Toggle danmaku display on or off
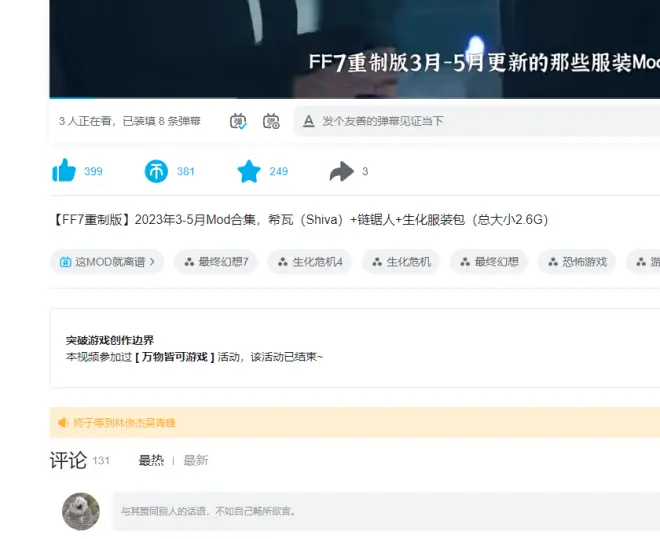This screenshot has width=660, height=539. click(238, 121)
